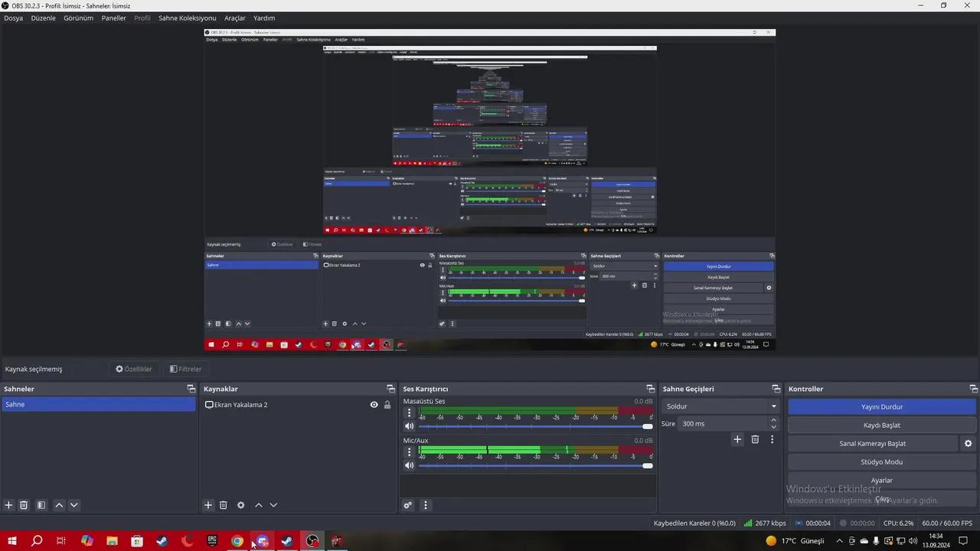This screenshot has height=551, width=980.
Task: Increase Süre duration with up arrow
Action: pyautogui.click(x=773, y=420)
